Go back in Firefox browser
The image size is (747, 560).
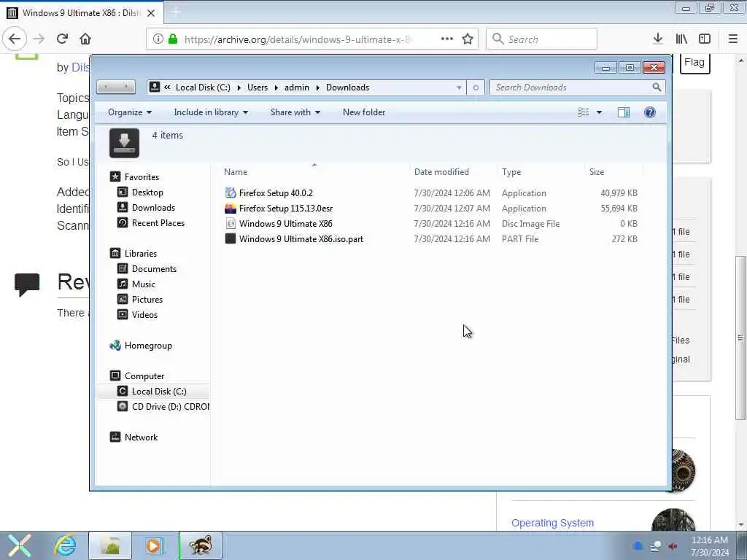(x=15, y=39)
